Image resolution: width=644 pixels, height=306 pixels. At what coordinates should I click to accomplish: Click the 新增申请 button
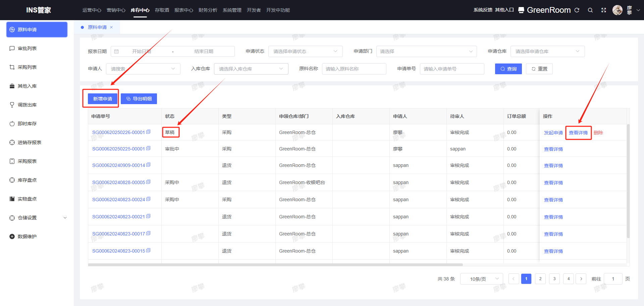click(x=103, y=99)
